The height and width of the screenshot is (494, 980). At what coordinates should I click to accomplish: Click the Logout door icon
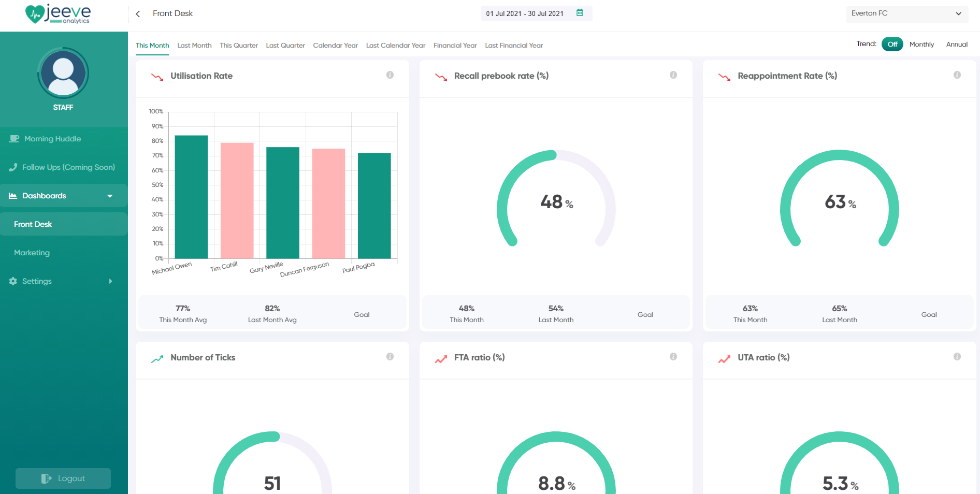point(47,478)
